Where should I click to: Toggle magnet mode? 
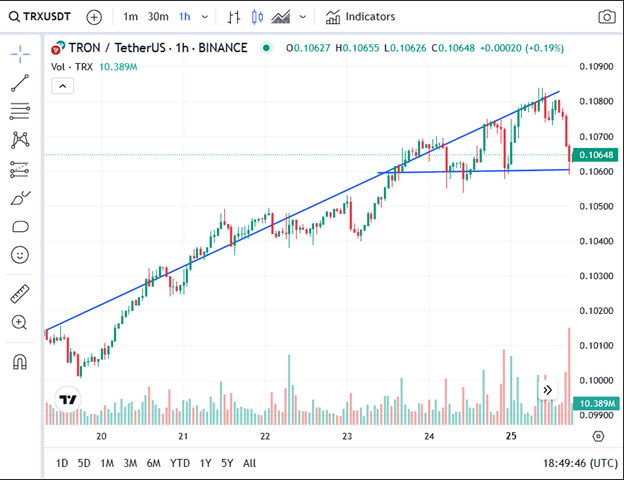[x=20, y=362]
